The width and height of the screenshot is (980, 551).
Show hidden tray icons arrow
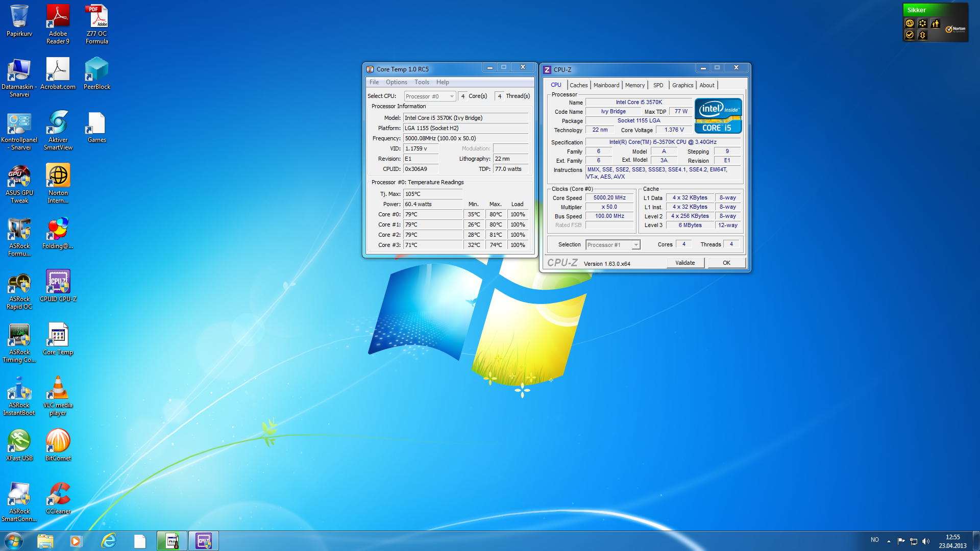889,541
